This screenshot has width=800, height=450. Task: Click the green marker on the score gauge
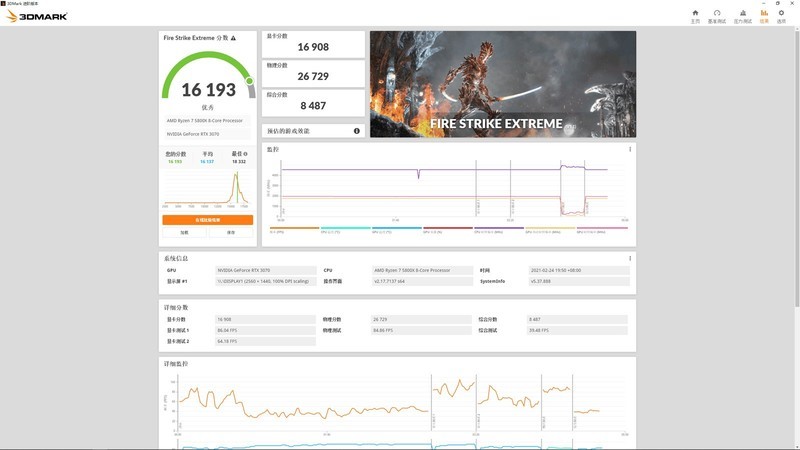tap(249, 81)
